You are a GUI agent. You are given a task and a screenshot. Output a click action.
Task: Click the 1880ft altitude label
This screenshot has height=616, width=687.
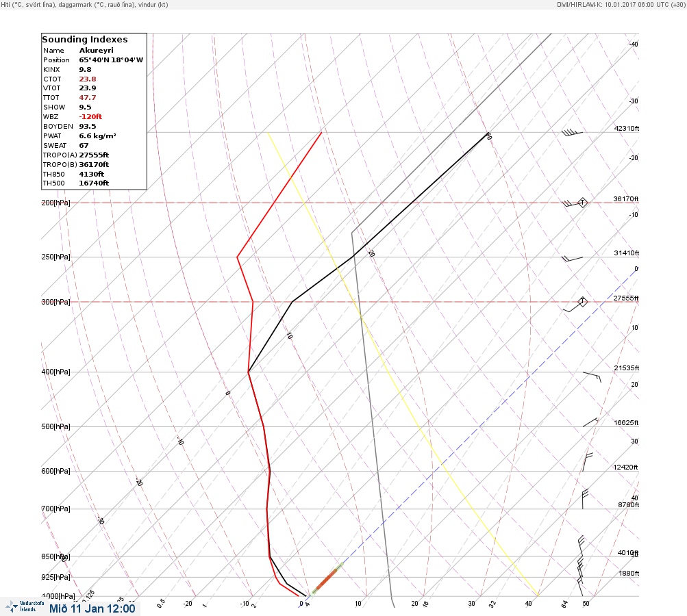coord(629,573)
